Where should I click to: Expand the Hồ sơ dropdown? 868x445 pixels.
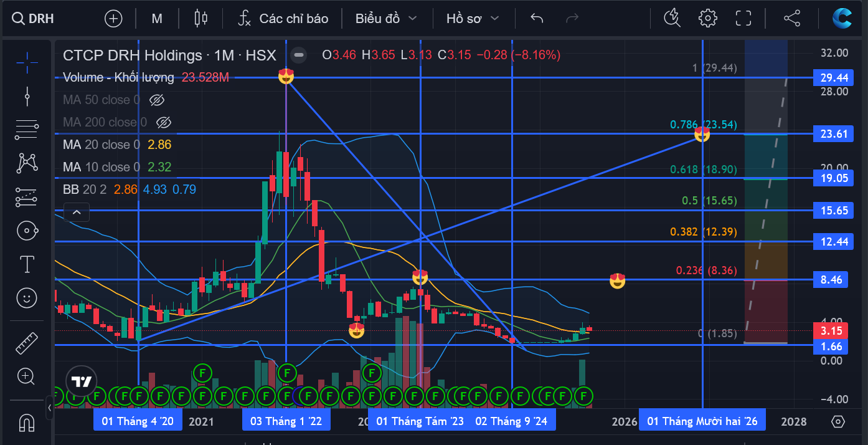click(473, 18)
